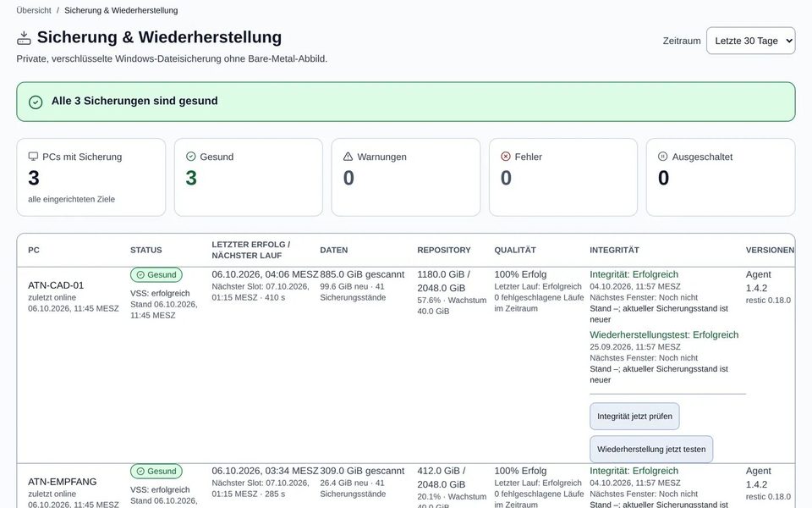This screenshot has height=508, width=812.
Task: Click check icon in ATN-CAD-01 Gesund badge
Action: tap(140, 274)
